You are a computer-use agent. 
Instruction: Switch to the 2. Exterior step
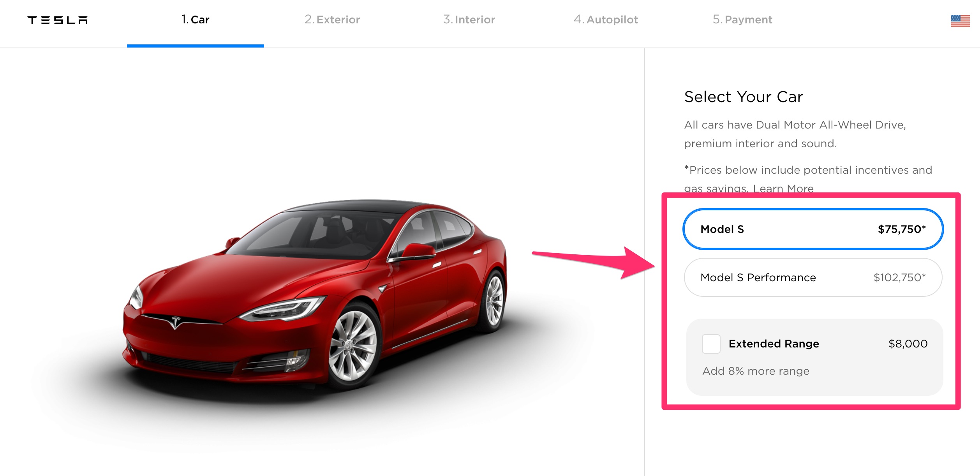[x=332, y=19]
